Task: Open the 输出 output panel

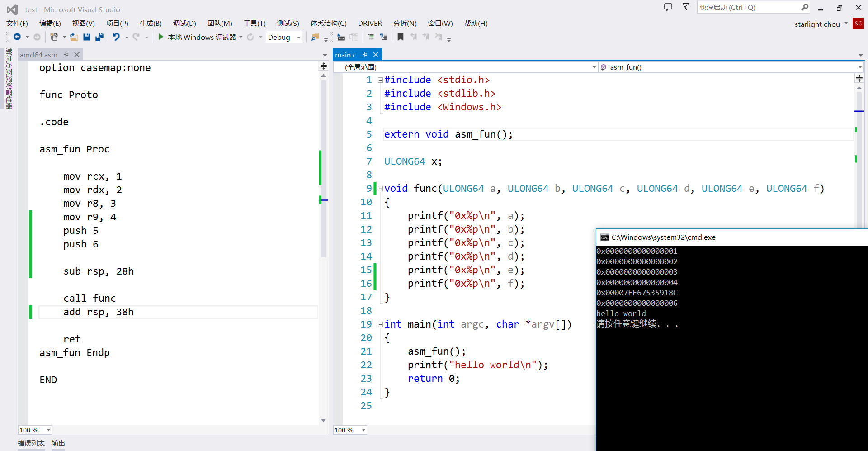Action: pos(58,443)
